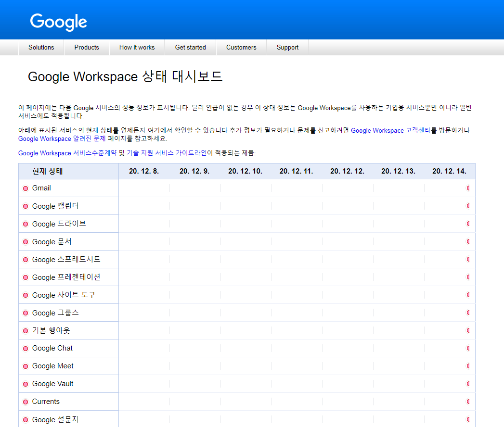Click the 20. 12. 12. date header
The width and height of the screenshot is (504, 427).
point(348,171)
